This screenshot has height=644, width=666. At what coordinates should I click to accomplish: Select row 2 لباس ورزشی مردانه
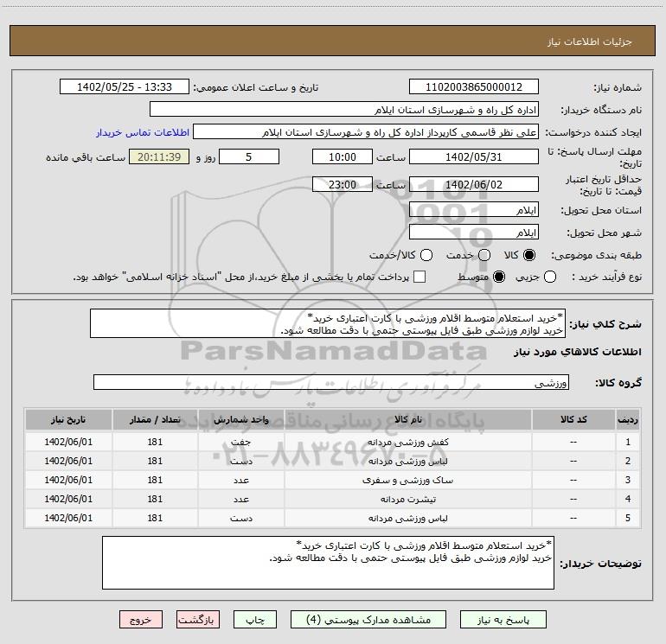(407, 461)
